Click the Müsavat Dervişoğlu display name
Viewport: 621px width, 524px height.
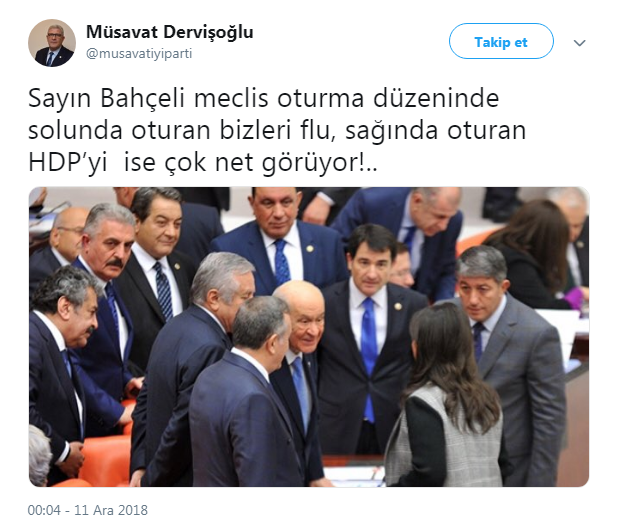[170, 32]
